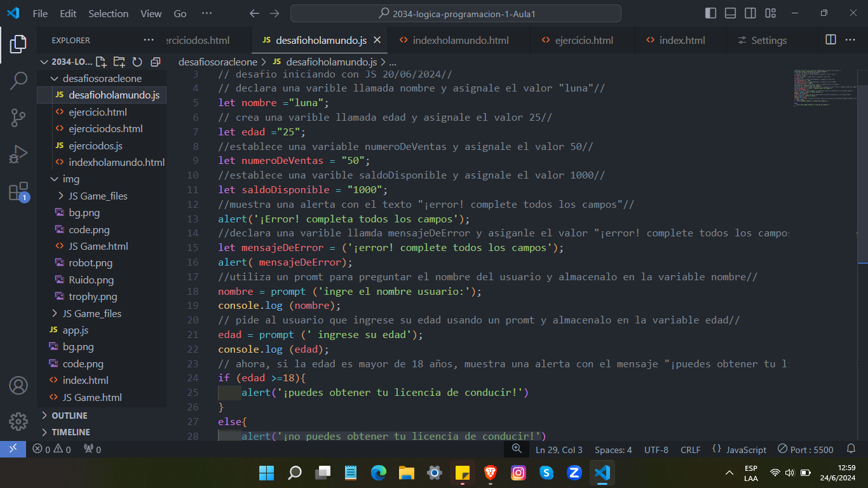This screenshot has width=868, height=488.
Task: Open Customize Layout options
Action: click(771, 13)
